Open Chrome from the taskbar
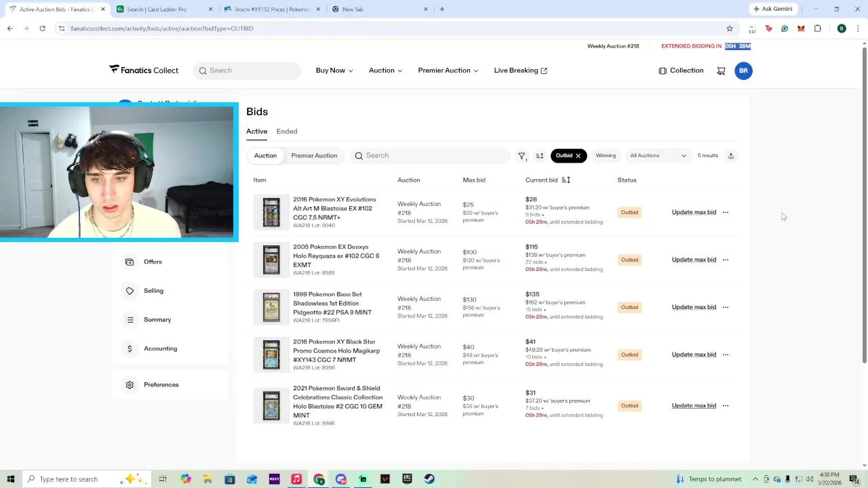 [x=319, y=479]
